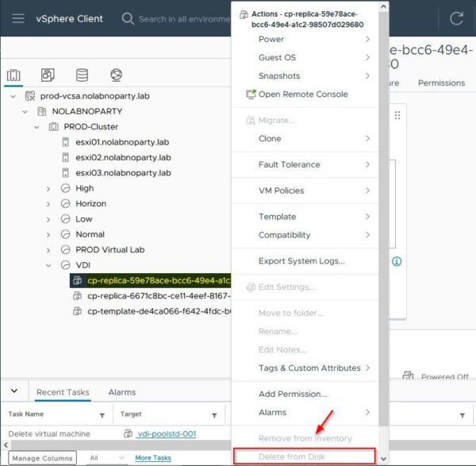Click the cluster icon beside PROD-Cluster
This screenshot has height=466, width=476.
tap(54, 127)
